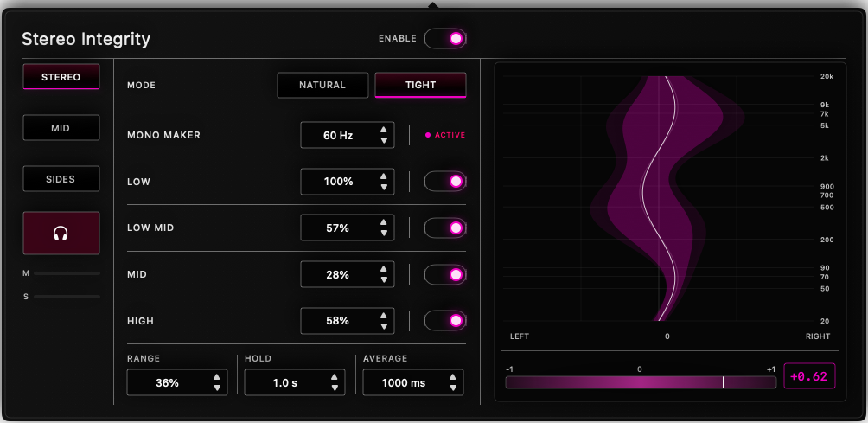This screenshot has width=868, height=423.
Task: Switch mode to NATURAL
Action: [x=322, y=86]
